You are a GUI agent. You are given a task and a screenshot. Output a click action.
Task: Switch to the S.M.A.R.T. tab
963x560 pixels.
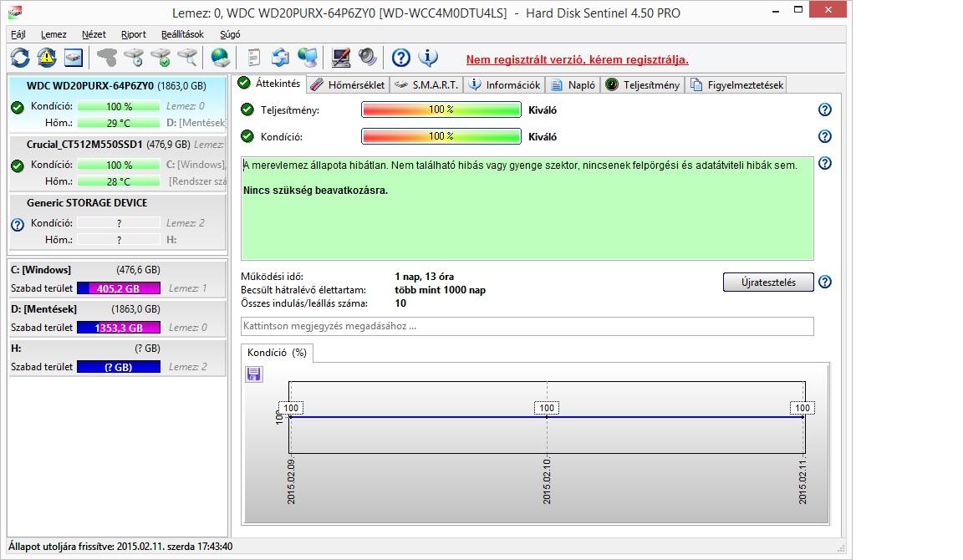point(427,84)
